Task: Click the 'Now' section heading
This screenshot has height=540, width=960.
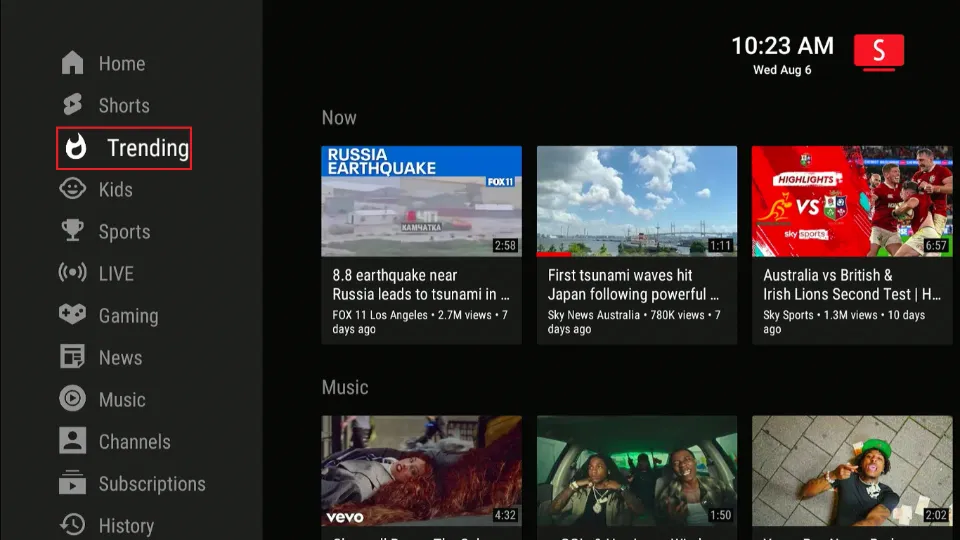Action: [x=339, y=118]
